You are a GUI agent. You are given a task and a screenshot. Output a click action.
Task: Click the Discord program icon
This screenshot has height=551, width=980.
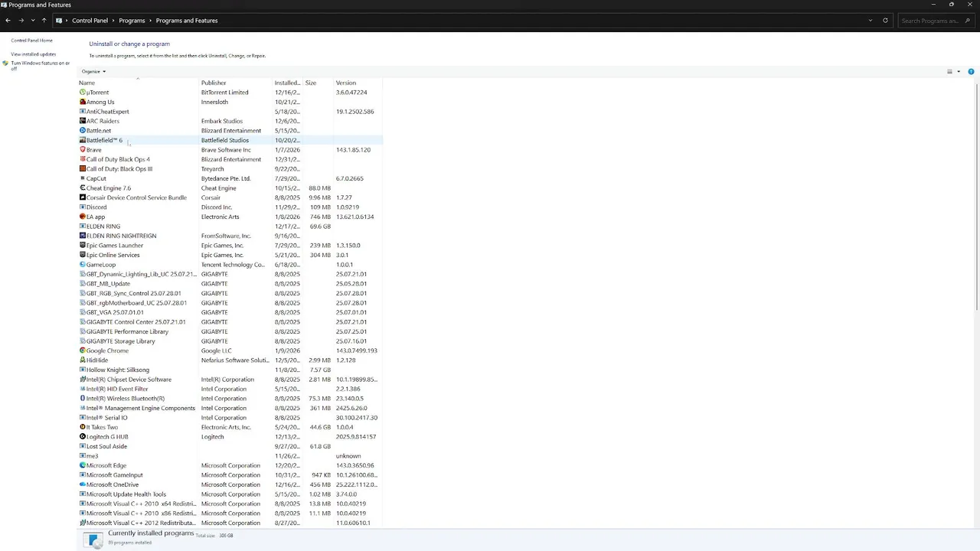click(83, 207)
